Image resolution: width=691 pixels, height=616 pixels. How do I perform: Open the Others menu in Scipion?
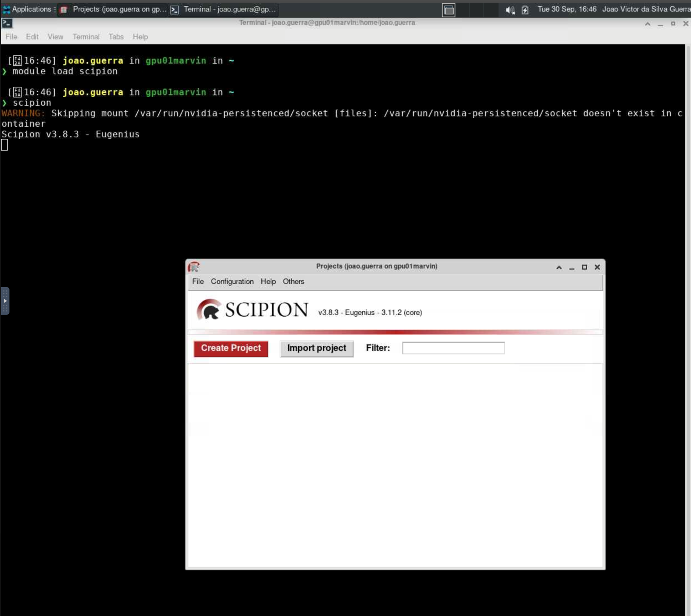(x=293, y=282)
